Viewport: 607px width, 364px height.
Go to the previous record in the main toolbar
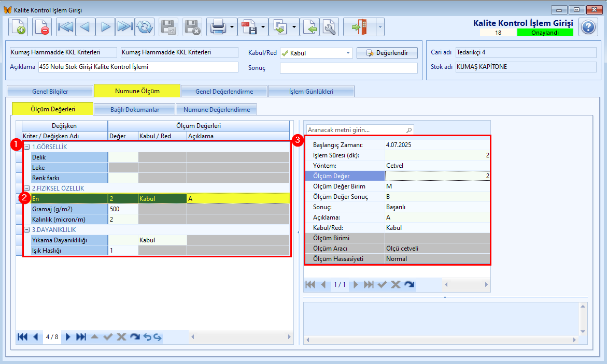(86, 27)
